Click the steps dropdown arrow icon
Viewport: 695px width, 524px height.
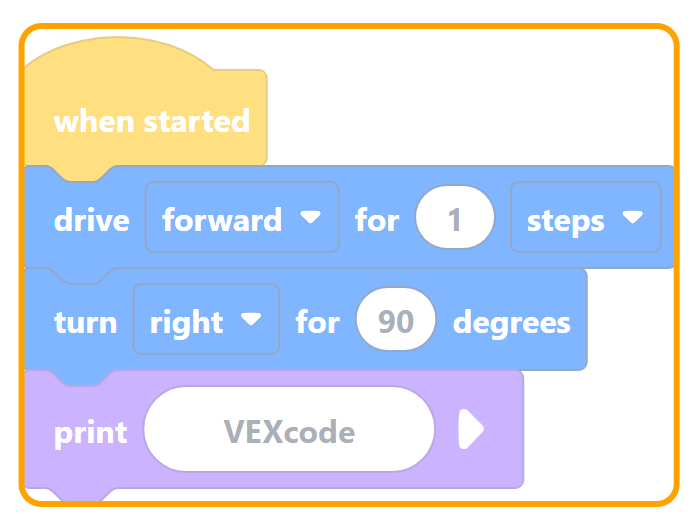click(632, 216)
